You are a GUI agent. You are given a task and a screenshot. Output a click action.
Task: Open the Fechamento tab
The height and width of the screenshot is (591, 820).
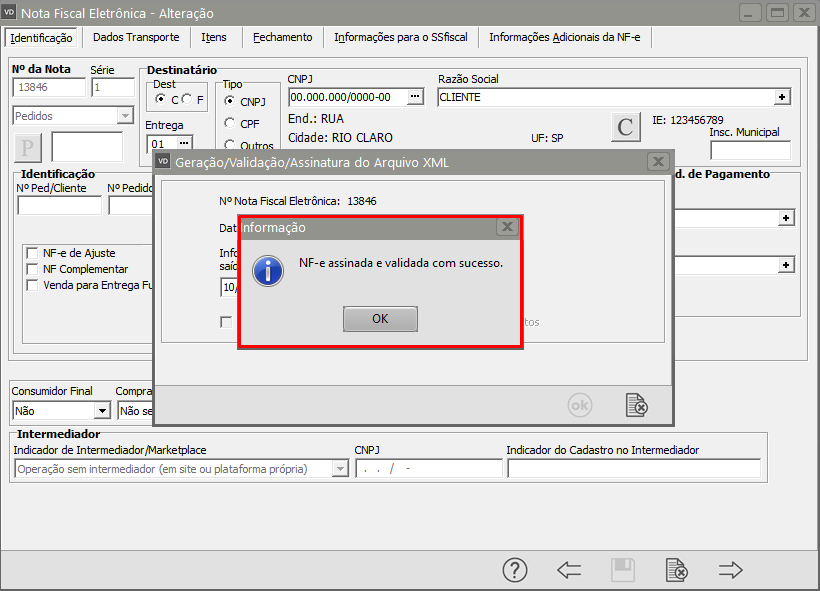tap(282, 37)
